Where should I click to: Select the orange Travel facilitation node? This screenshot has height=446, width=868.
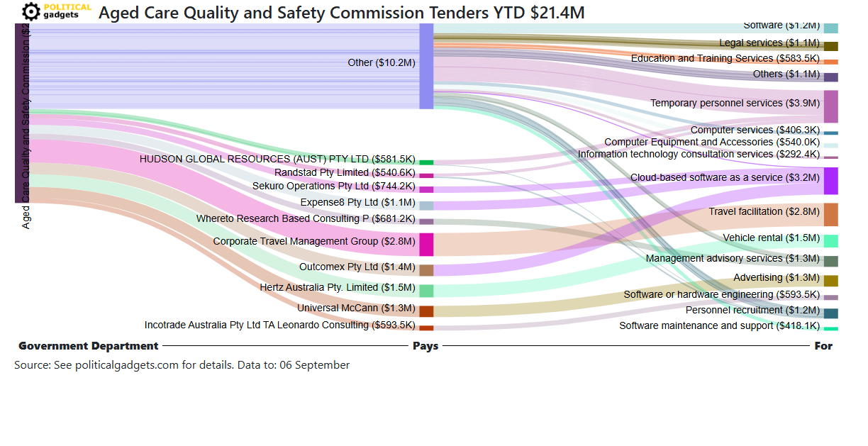pos(830,215)
